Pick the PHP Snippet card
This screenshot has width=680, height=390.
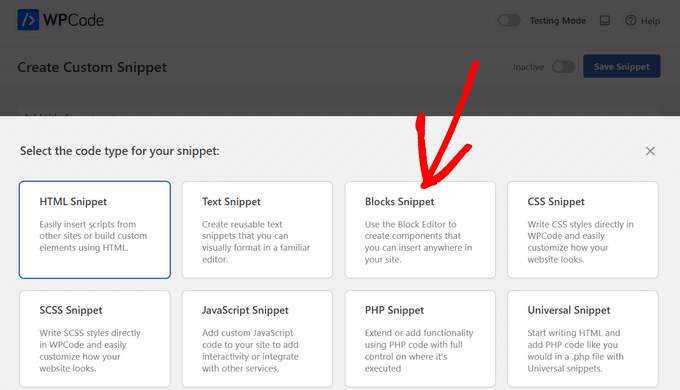(420, 339)
